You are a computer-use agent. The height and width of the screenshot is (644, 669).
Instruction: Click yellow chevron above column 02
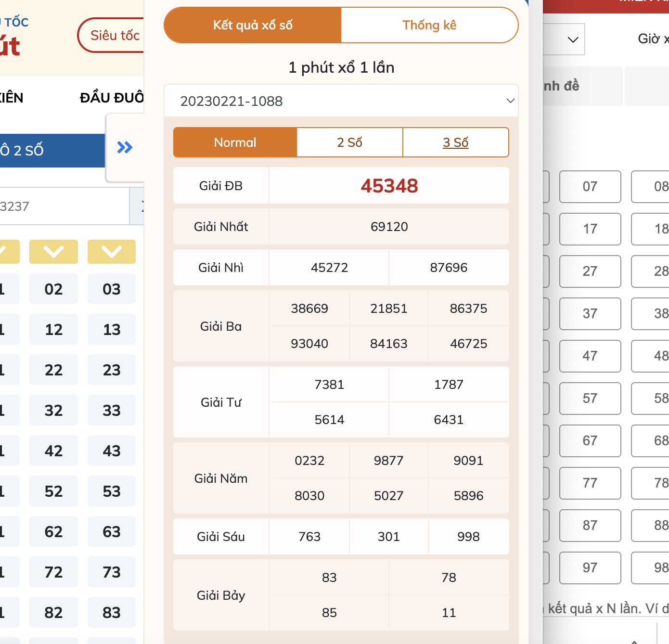(53, 251)
